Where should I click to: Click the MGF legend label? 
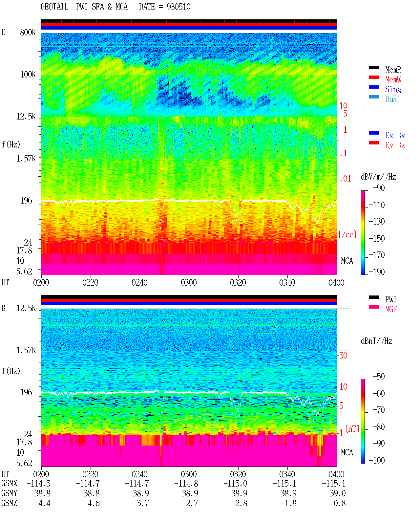tap(391, 309)
